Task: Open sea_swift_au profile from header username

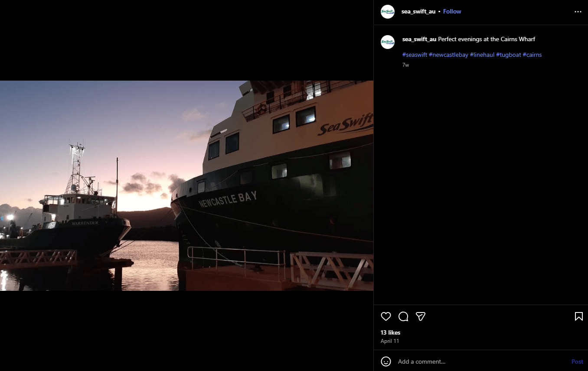Action: [x=418, y=12]
